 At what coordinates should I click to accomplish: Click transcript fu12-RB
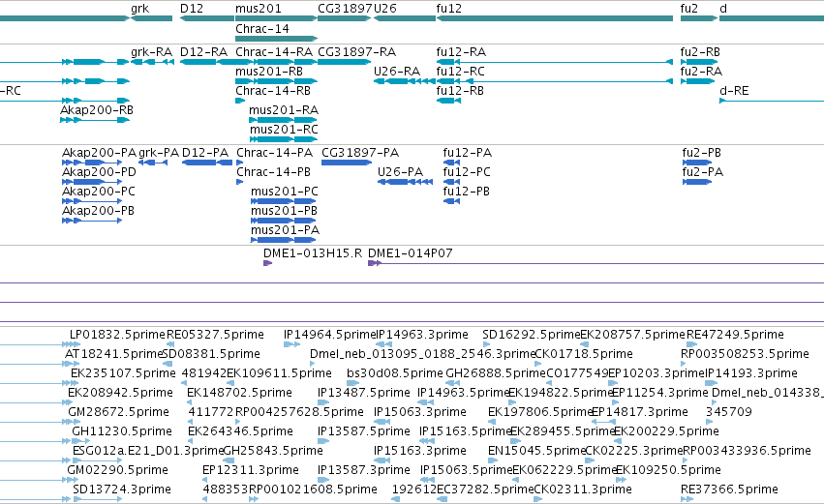point(460,91)
